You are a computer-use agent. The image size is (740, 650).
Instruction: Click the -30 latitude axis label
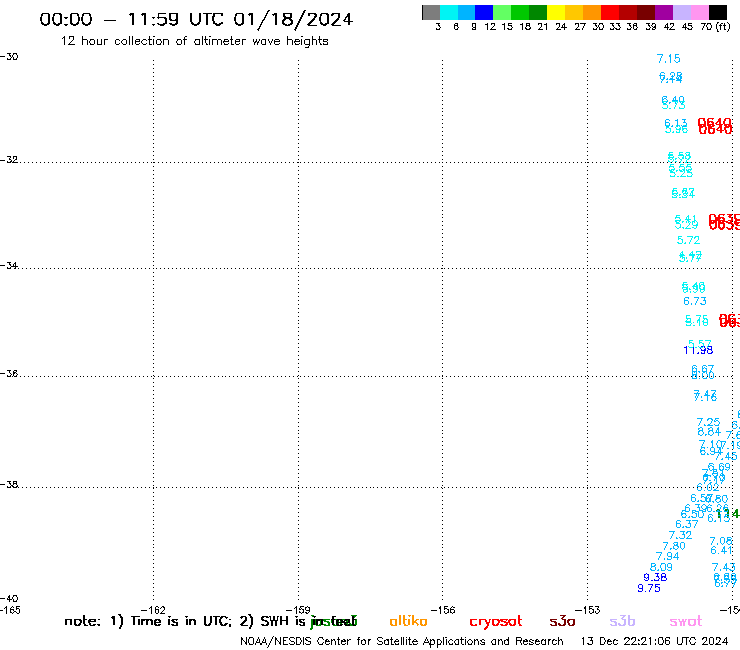(9, 57)
